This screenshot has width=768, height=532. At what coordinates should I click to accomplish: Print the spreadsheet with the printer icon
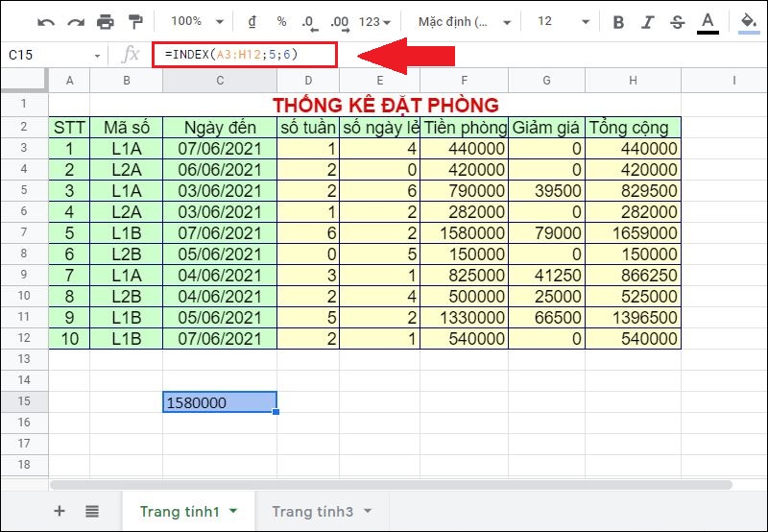(x=106, y=21)
